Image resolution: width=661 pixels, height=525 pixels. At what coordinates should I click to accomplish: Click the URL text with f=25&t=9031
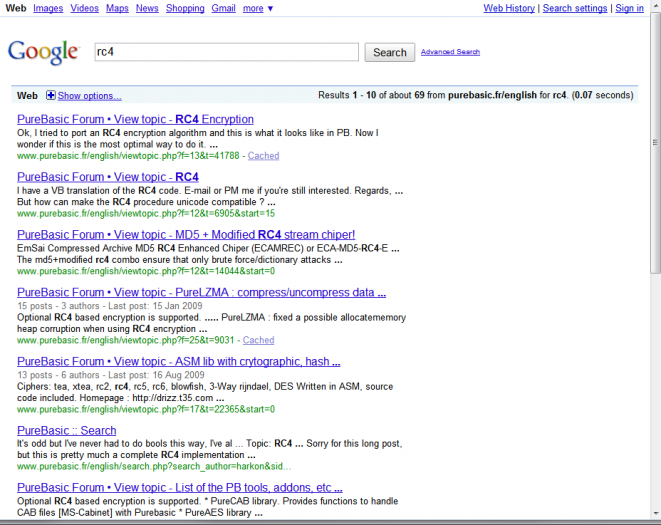click(x=126, y=340)
